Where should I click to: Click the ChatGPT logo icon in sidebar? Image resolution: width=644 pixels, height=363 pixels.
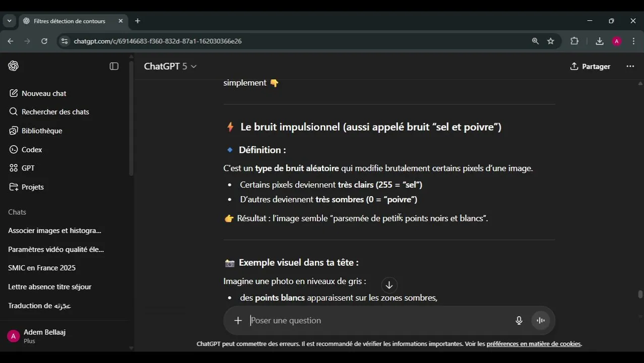[x=14, y=66]
